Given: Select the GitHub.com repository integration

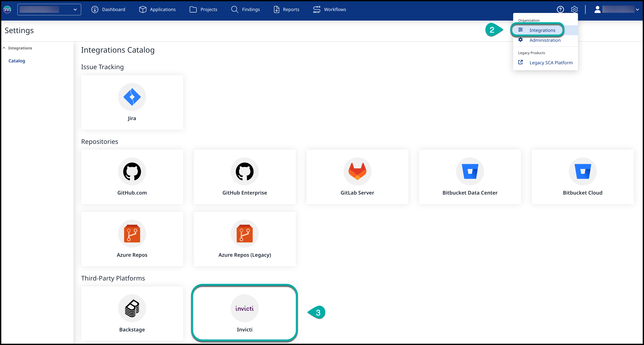Looking at the screenshot, I should coord(132,177).
